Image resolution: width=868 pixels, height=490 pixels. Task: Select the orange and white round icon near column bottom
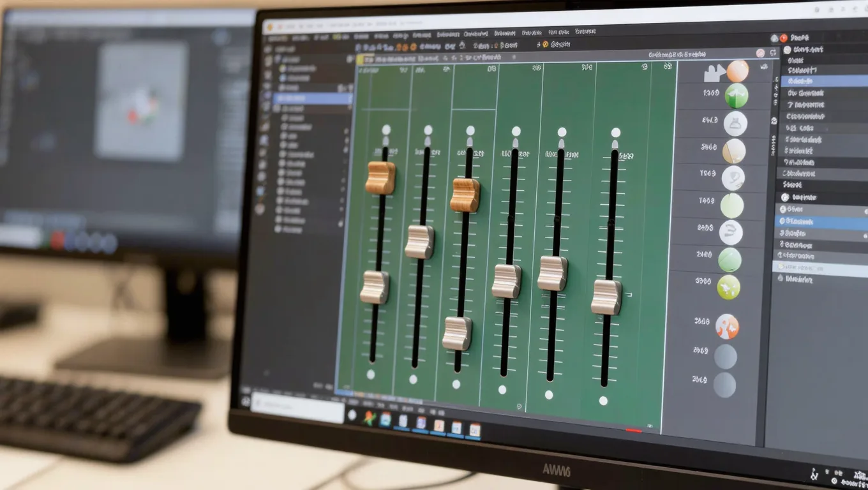727,326
